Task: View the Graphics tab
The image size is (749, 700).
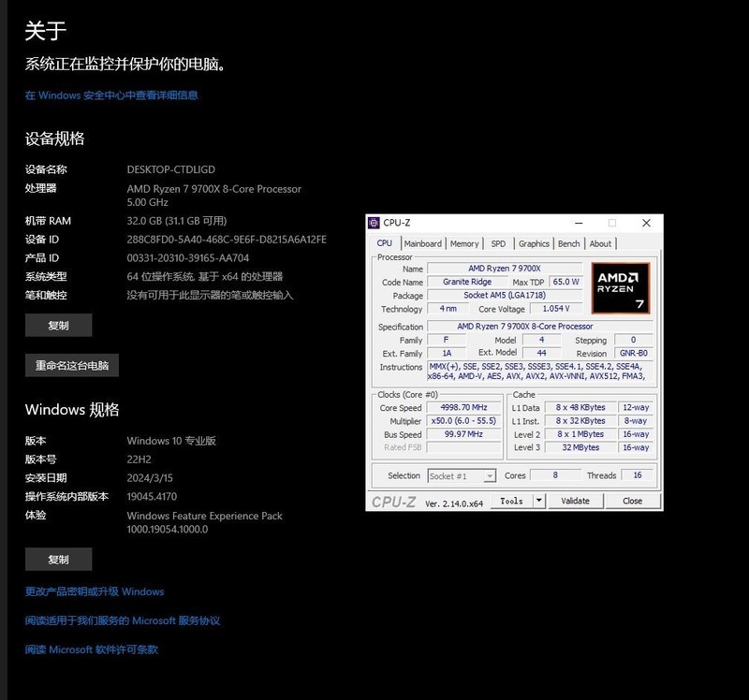Action: click(534, 242)
